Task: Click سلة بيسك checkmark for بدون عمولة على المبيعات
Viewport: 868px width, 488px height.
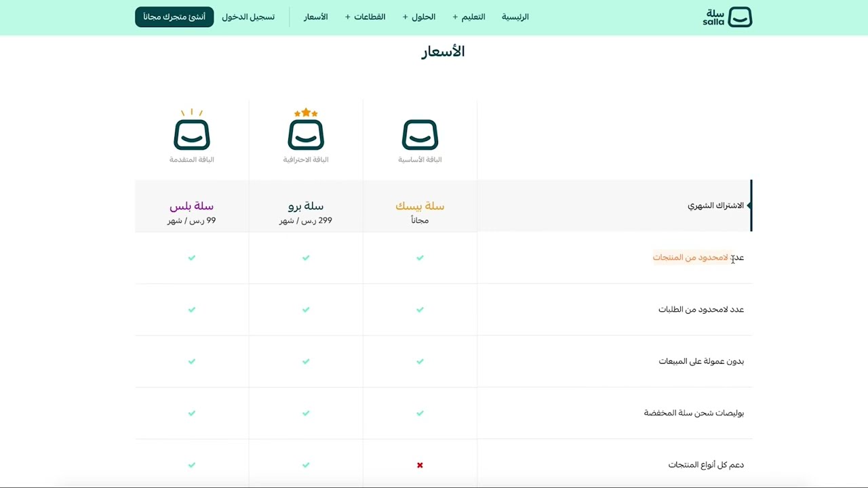Action: [x=420, y=361]
